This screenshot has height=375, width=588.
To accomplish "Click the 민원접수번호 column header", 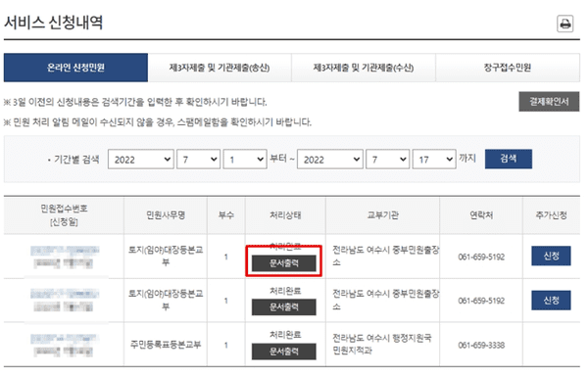I will click(x=64, y=215).
